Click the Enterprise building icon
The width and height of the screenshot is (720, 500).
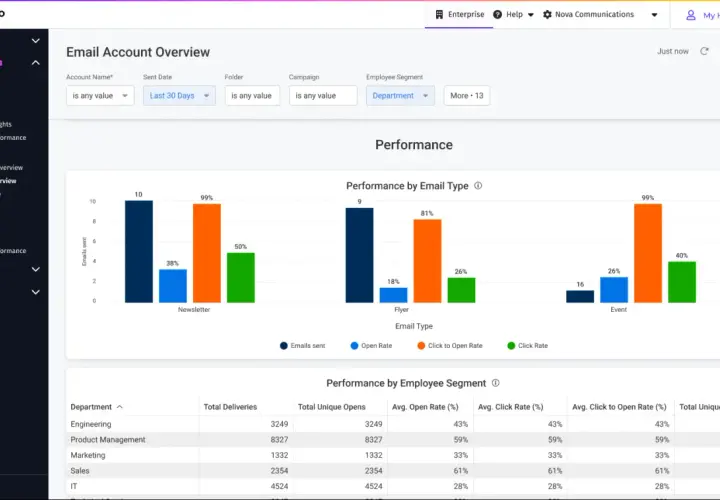click(439, 15)
